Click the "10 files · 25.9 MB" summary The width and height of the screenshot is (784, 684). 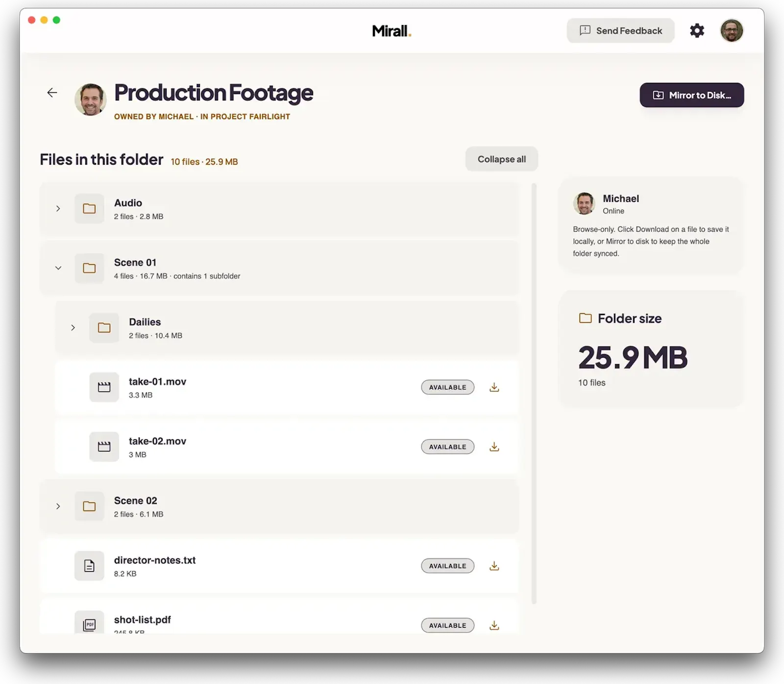point(204,162)
